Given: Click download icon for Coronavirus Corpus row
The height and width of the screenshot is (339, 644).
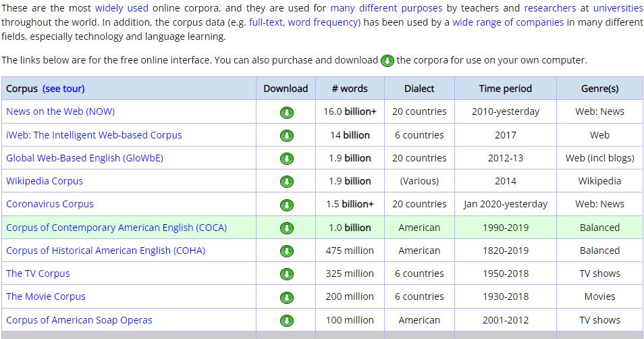Looking at the screenshot, I should coord(286,205).
